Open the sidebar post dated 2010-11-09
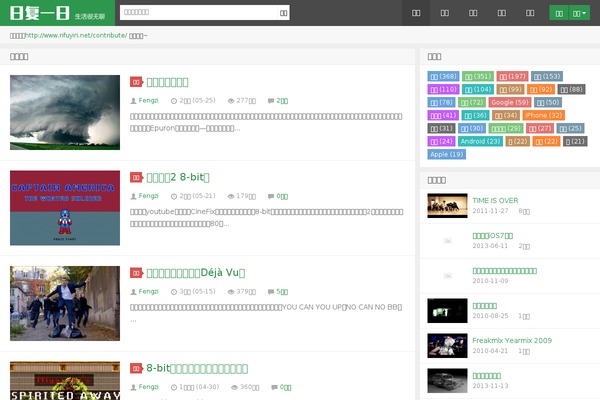Screen dimensions: 600x400 tap(504, 271)
